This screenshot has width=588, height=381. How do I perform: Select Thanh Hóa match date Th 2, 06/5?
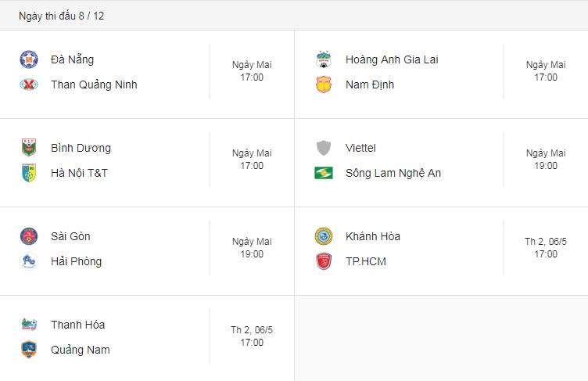click(x=252, y=329)
